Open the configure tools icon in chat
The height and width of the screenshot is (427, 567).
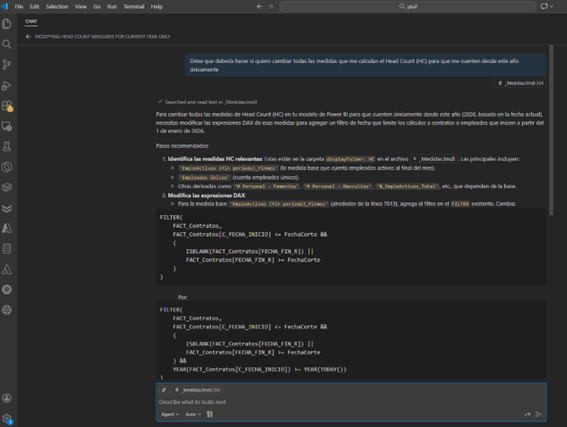210,414
